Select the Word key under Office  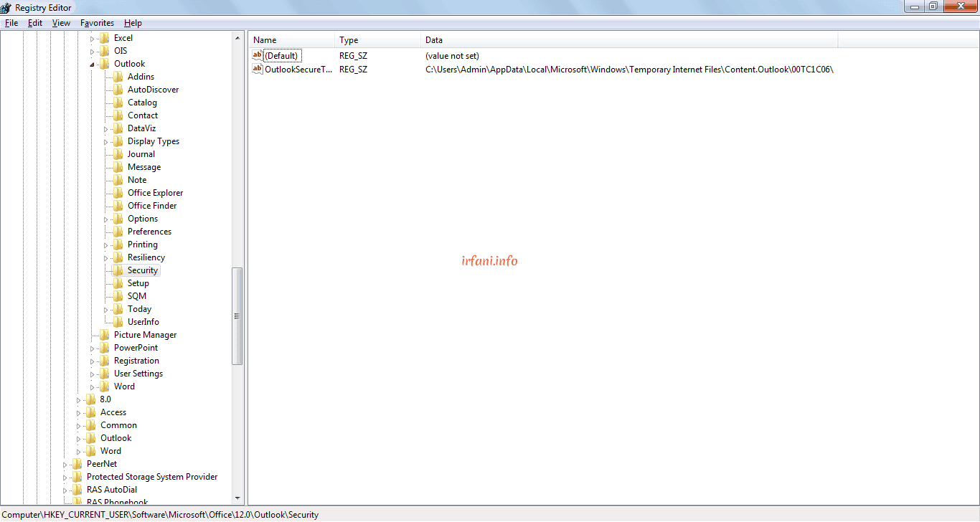110,451
